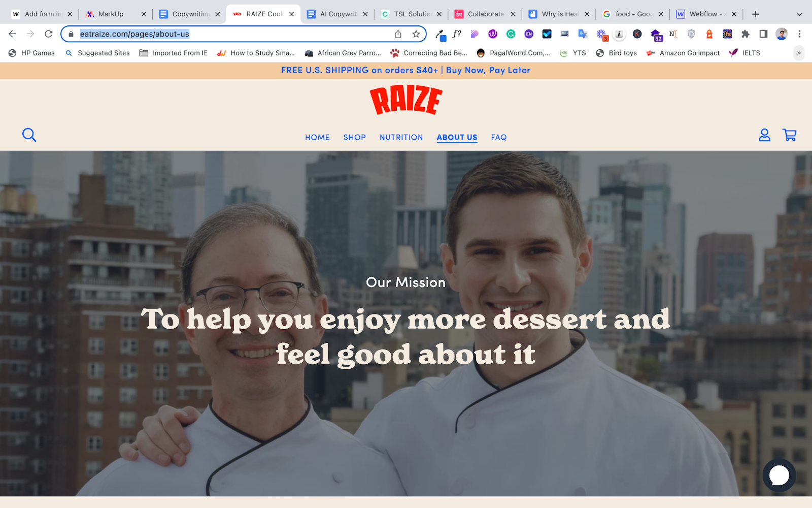Select the NUTRITION menu item
The height and width of the screenshot is (508, 812).
(x=401, y=137)
